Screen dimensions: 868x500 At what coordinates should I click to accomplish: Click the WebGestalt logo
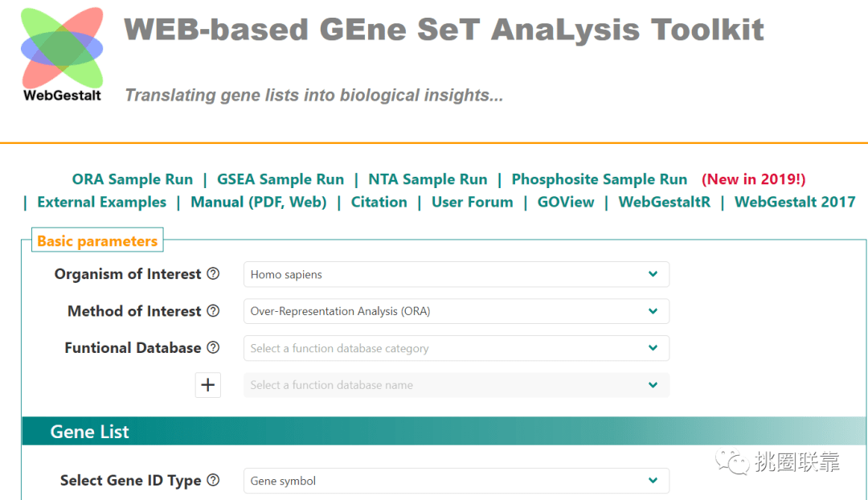62,55
